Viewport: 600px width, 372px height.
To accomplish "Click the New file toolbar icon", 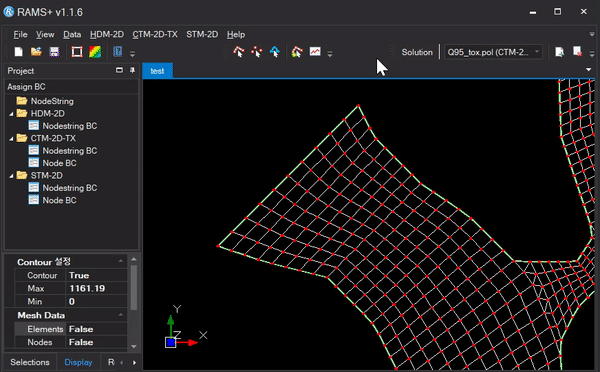I will pos(18,52).
